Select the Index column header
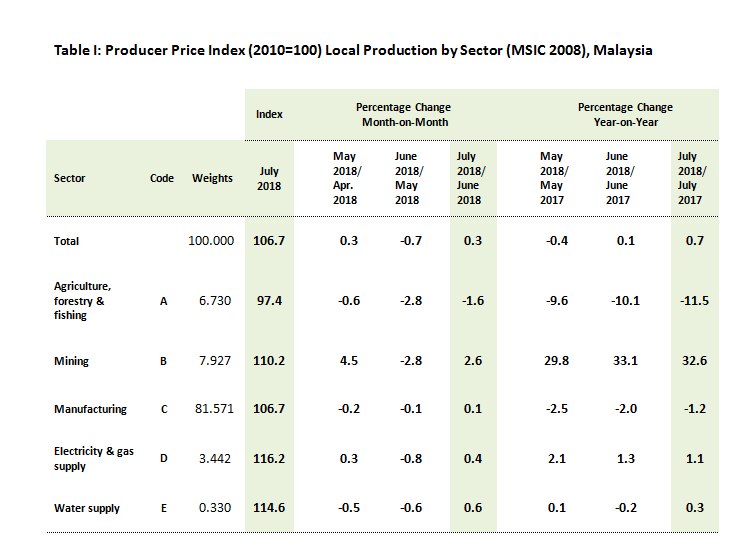The image size is (735, 548). pos(269,114)
